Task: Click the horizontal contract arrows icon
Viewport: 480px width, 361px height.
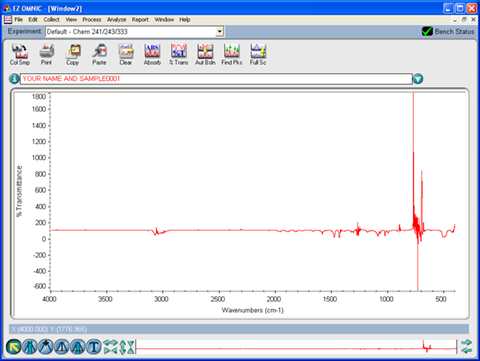Action: (111, 351)
